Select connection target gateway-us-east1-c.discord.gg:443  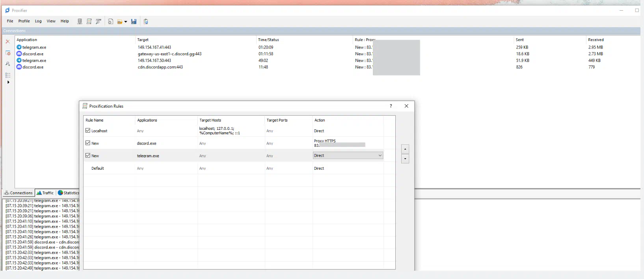[169, 54]
